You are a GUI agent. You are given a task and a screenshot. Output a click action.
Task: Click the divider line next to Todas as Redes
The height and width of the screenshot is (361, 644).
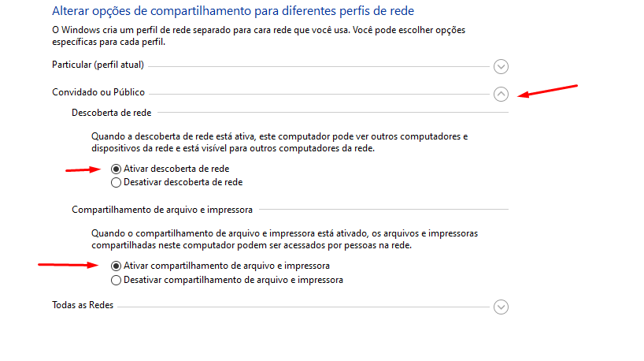[x=303, y=307]
